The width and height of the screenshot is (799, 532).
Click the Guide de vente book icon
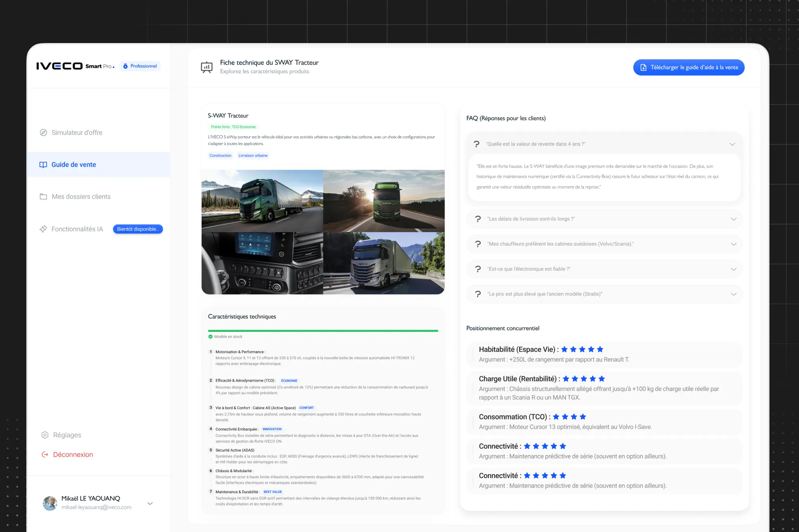43,165
